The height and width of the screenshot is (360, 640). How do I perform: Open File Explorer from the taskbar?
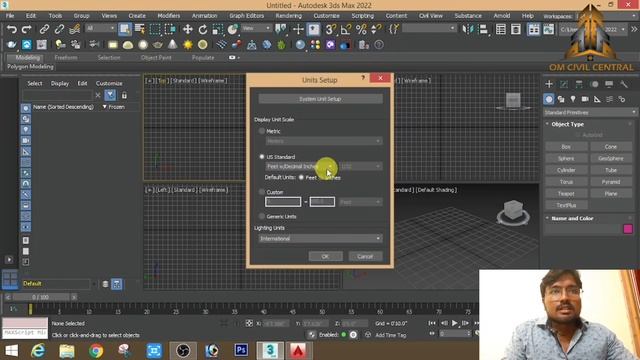pyautogui.click(x=67, y=351)
